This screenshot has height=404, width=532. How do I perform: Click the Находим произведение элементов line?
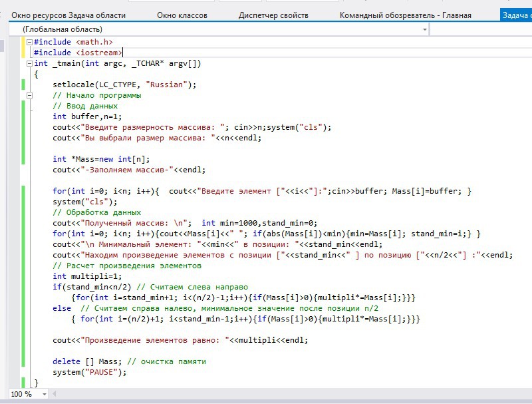(283, 255)
